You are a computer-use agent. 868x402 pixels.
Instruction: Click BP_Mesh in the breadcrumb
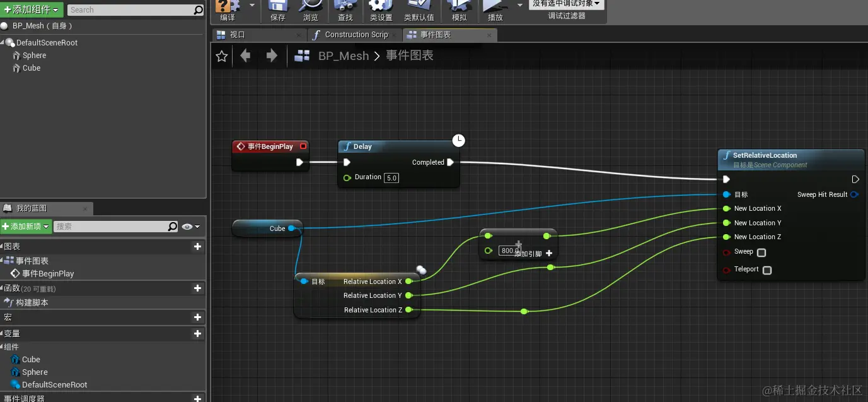[344, 56]
